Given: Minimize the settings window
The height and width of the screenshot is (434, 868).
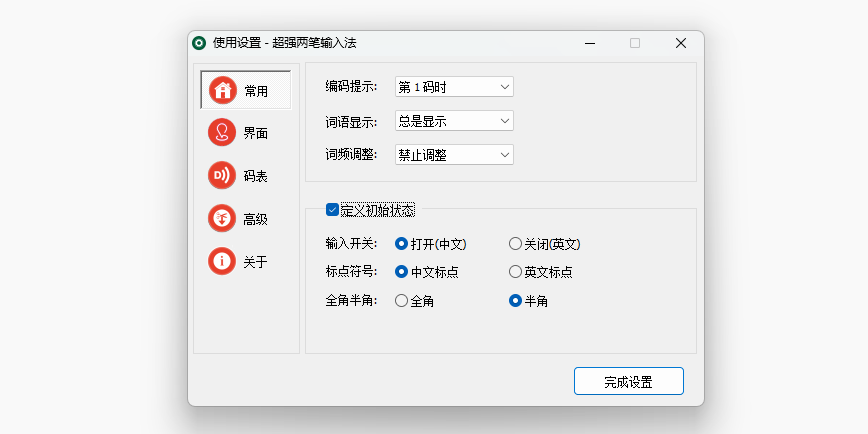Looking at the screenshot, I should [x=589, y=43].
